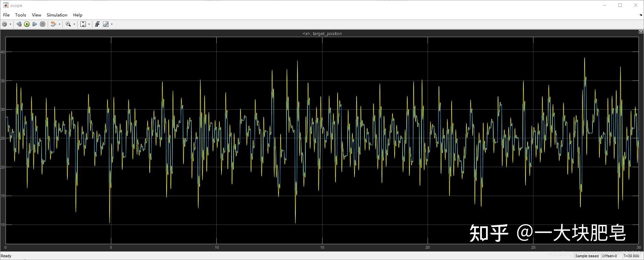Open the measurements dropdown arrow
The image size is (644, 260).
click(112, 24)
